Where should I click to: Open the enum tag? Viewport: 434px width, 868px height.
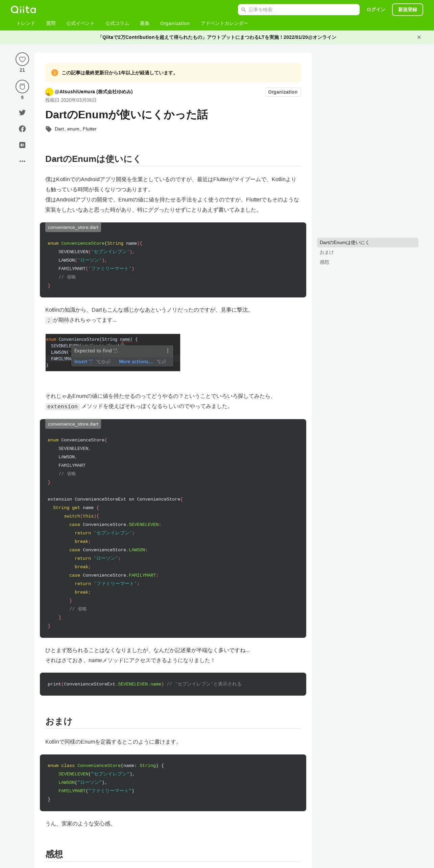click(73, 129)
